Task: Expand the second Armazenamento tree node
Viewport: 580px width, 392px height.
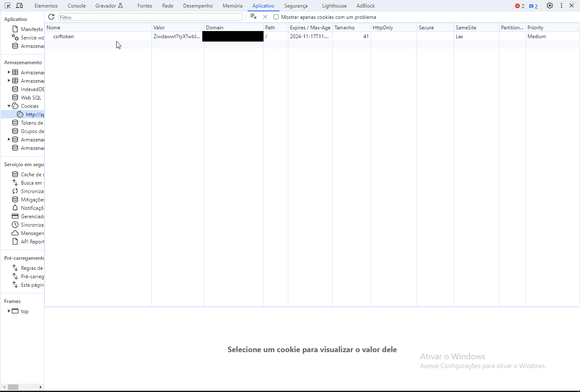Action: tap(9, 81)
